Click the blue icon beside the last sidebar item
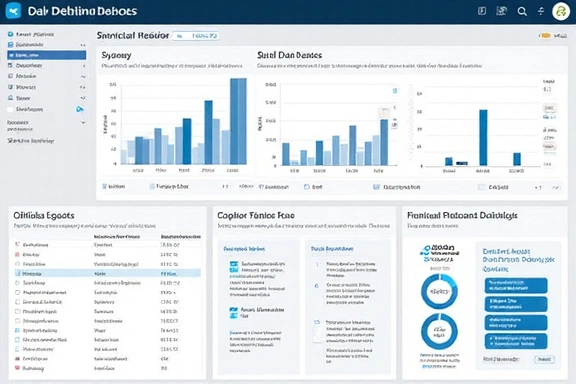 point(80,109)
